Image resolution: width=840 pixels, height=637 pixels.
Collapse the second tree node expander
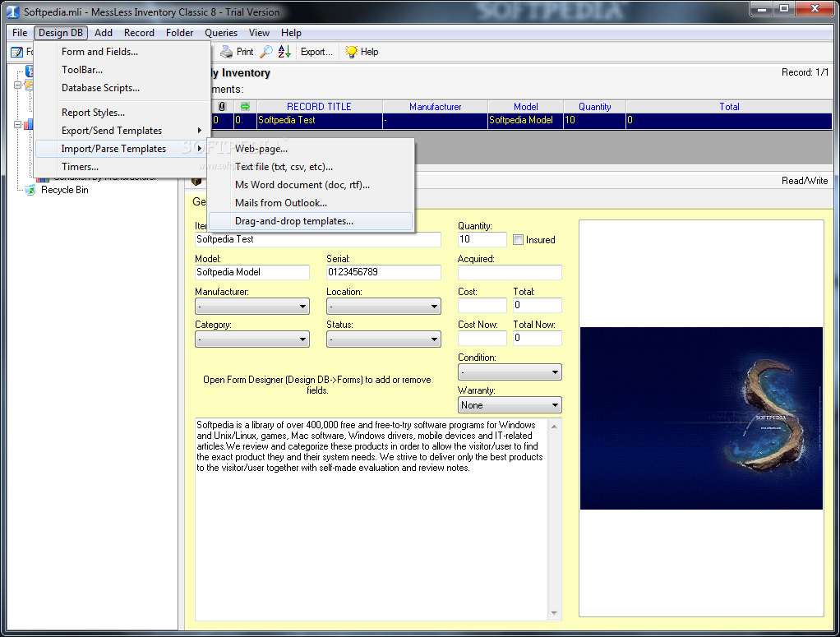click(x=17, y=124)
